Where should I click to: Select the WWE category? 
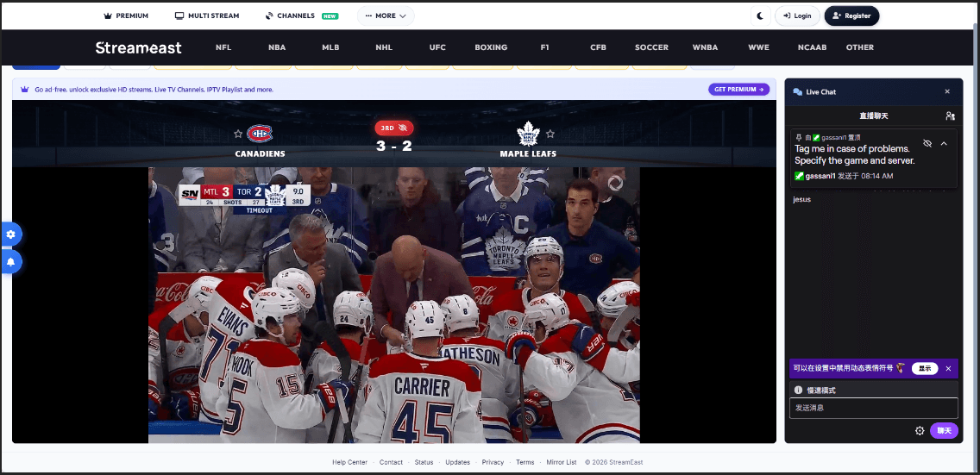[x=759, y=47]
